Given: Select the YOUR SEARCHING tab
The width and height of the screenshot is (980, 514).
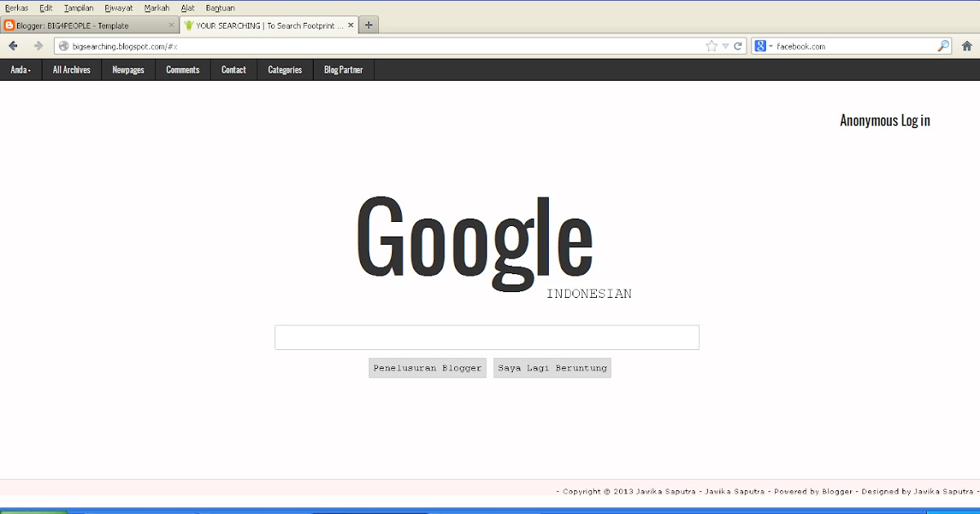Looking at the screenshot, I should [x=269, y=25].
